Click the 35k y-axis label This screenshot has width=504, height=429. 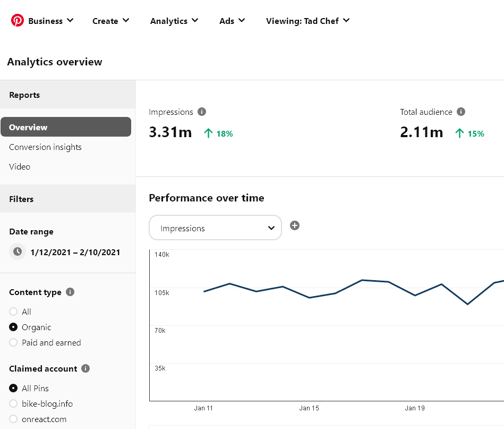click(160, 368)
